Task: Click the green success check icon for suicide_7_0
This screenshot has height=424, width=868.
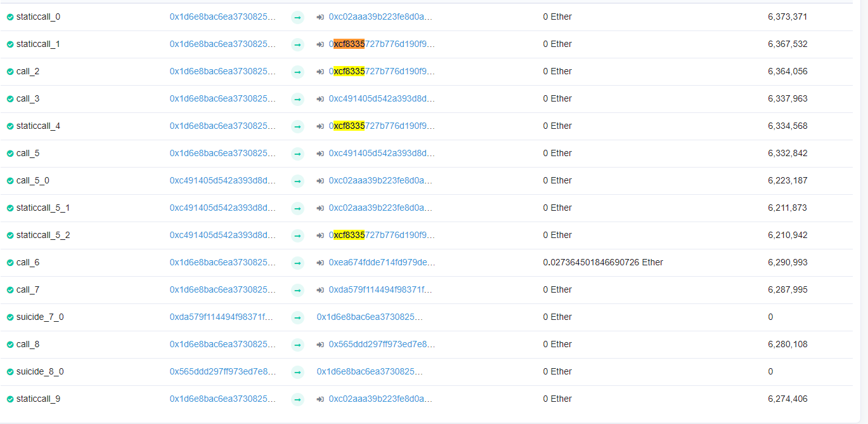Action: click(x=10, y=317)
